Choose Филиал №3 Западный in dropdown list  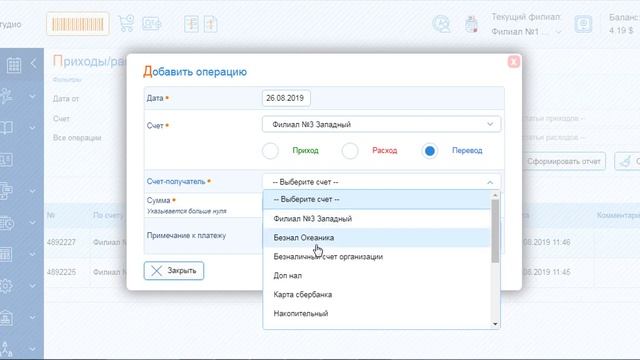[377, 219]
